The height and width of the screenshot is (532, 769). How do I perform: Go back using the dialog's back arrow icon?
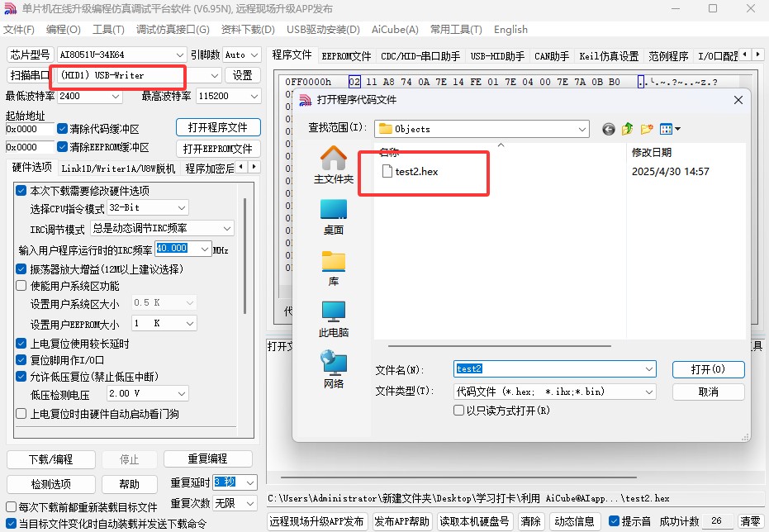pos(609,129)
